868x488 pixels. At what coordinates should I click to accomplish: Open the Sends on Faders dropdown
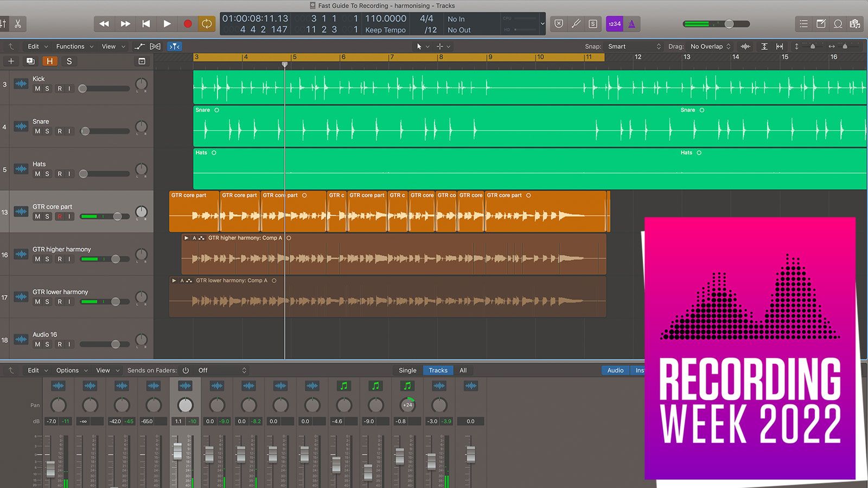pos(220,370)
